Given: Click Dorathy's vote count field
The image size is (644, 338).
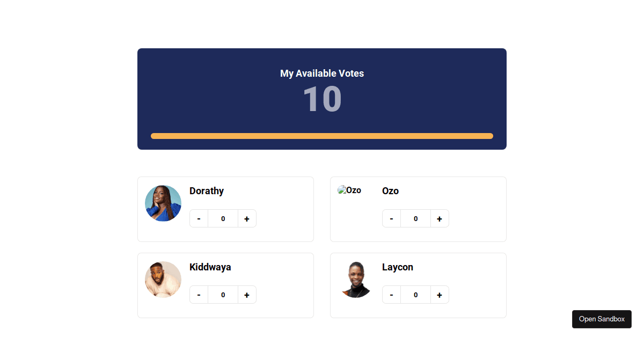Looking at the screenshot, I should (x=223, y=218).
